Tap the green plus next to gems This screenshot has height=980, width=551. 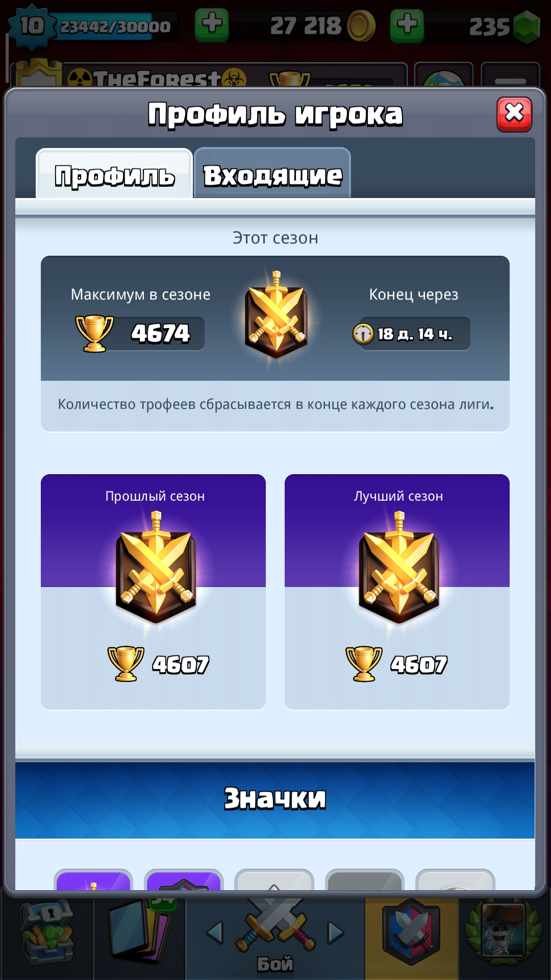(x=407, y=24)
